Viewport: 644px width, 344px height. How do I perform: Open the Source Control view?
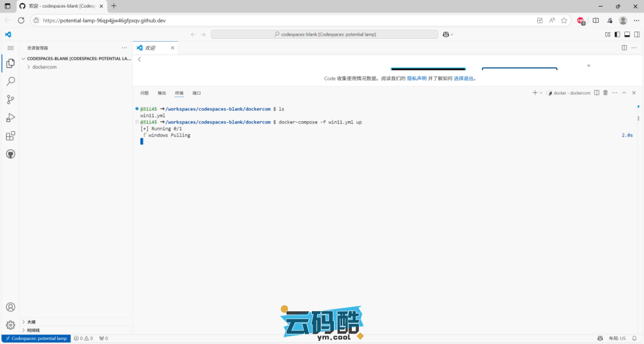pyautogui.click(x=10, y=100)
